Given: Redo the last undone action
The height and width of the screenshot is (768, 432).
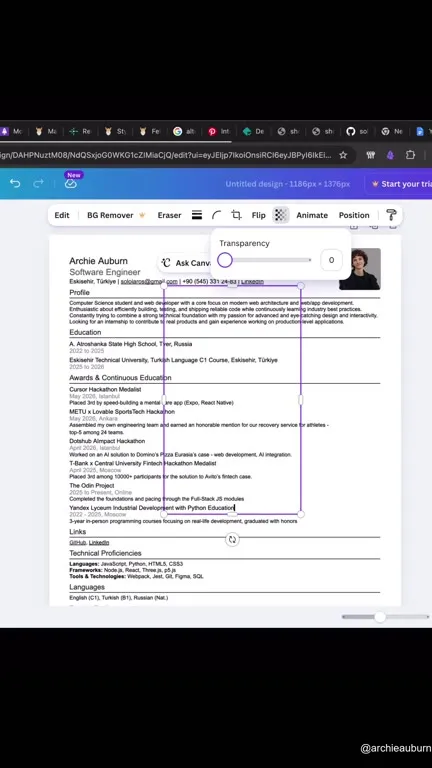Looking at the screenshot, I should (38, 184).
